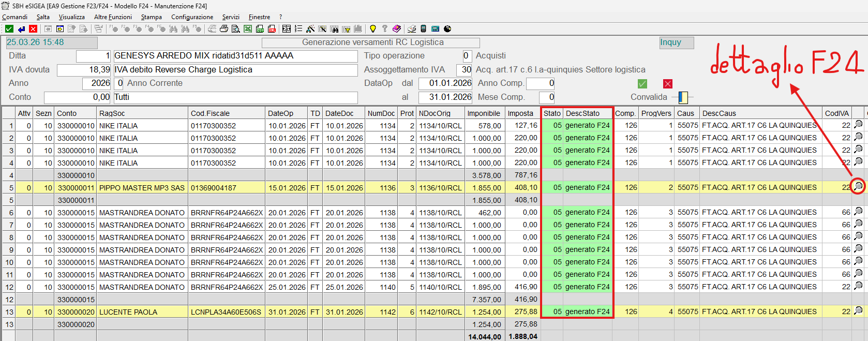Click the CodIVA column header
Screen dimensions: 868x341
(836, 113)
